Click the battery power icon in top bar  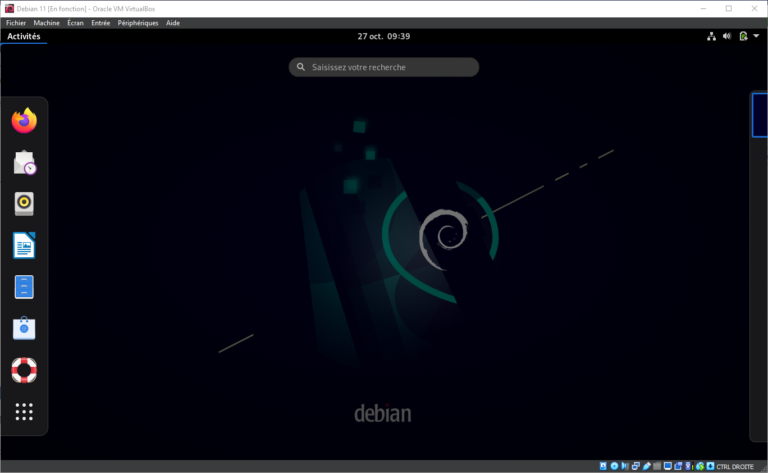click(x=744, y=36)
